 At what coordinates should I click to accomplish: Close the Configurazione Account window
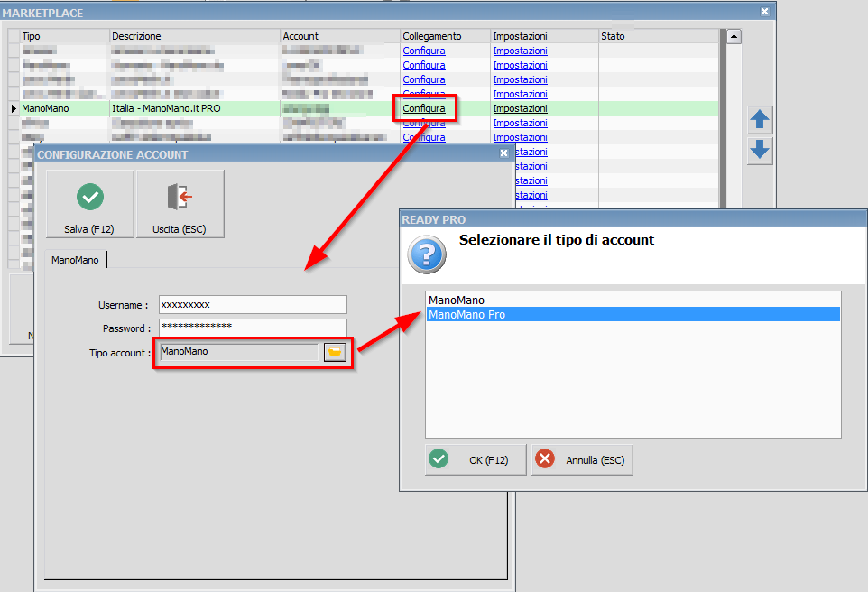tap(503, 153)
